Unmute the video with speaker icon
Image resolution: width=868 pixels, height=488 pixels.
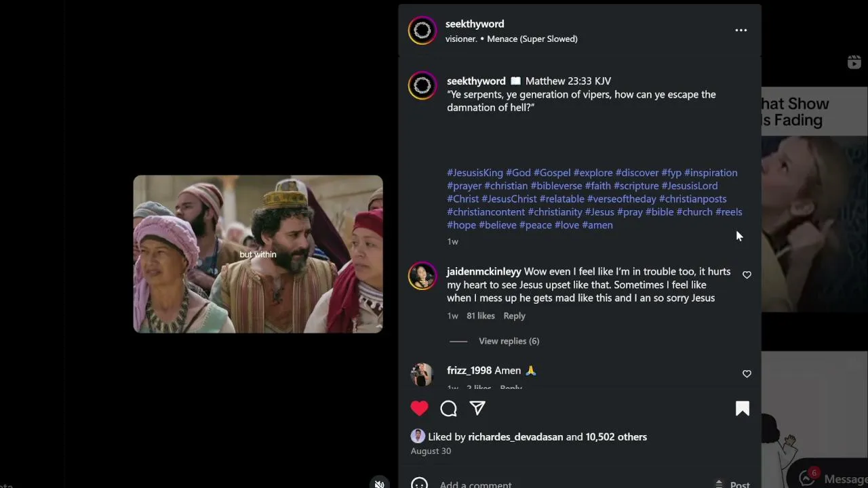coord(380,483)
